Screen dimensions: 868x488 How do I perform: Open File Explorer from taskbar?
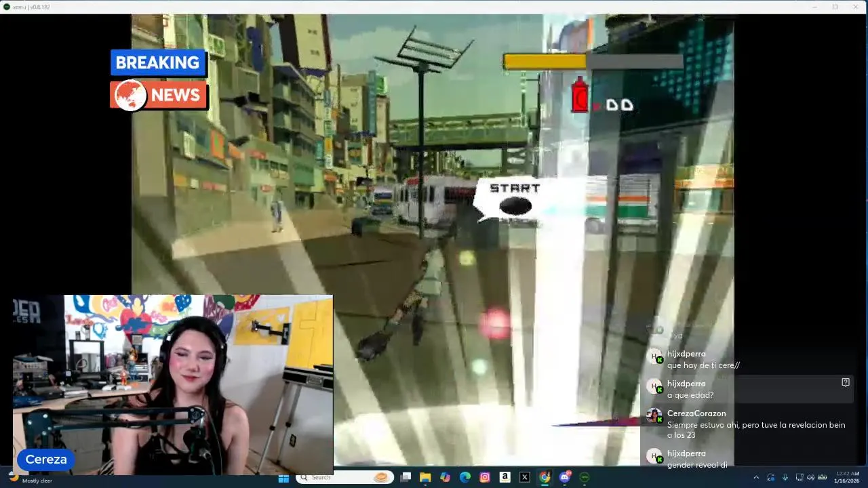pyautogui.click(x=425, y=477)
